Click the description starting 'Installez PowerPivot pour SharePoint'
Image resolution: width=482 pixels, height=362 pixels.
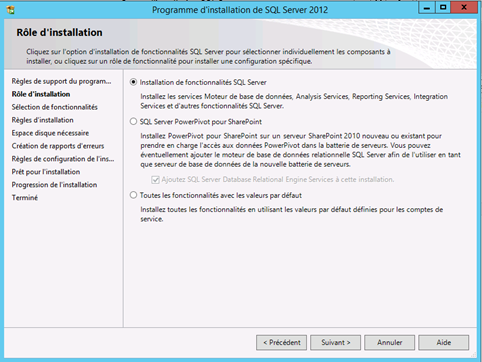(x=300, y=150)
